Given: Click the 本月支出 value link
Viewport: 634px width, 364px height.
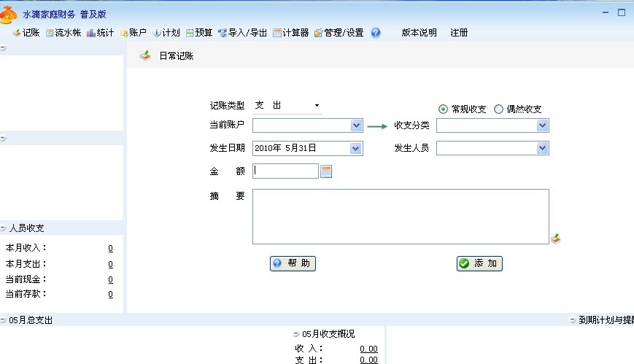Looking at the screenshot, I should pos(110,265).
